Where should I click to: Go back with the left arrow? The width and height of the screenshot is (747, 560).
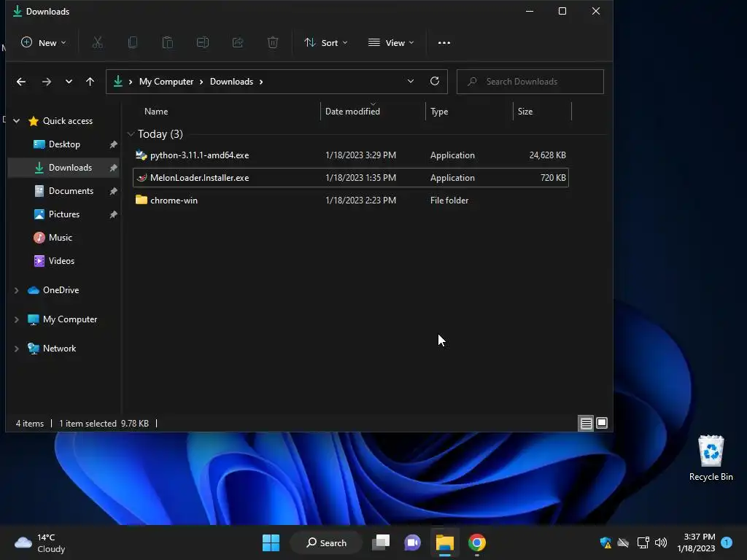(x=21, y=82)
